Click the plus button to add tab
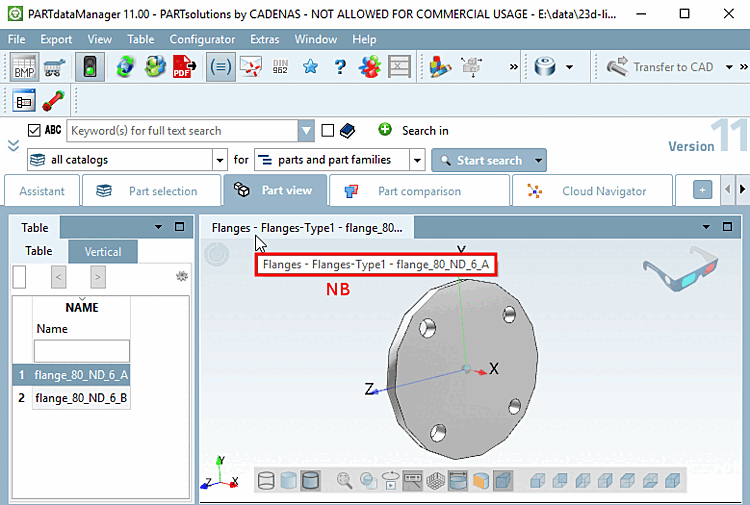The image size is (750, 505). pyautogui.click(x=702, y=190)
